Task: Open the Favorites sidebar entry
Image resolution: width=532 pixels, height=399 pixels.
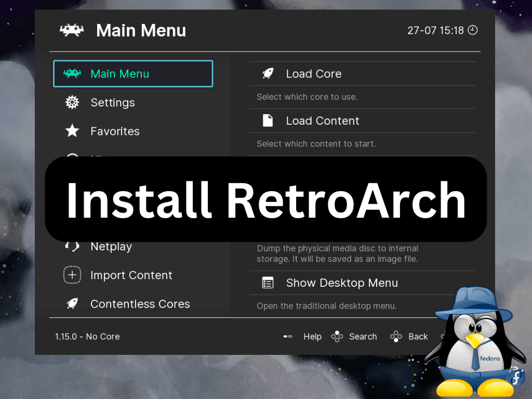Action: 133,131
